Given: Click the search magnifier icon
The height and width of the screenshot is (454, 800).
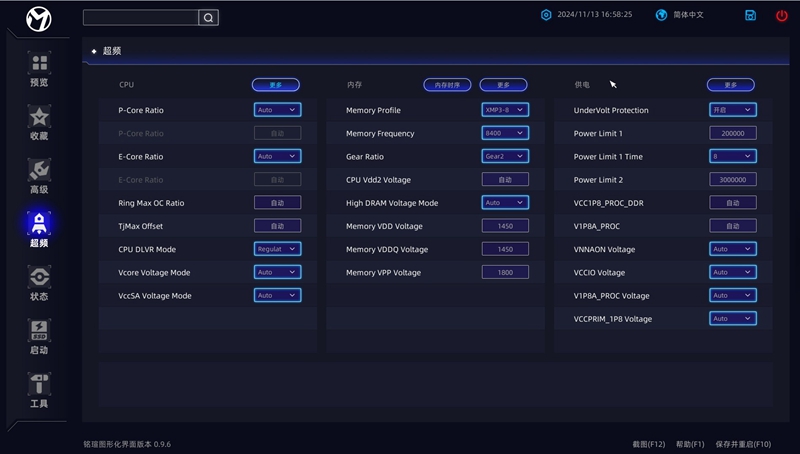Looking at the screenshot, I should coord(208,17).
